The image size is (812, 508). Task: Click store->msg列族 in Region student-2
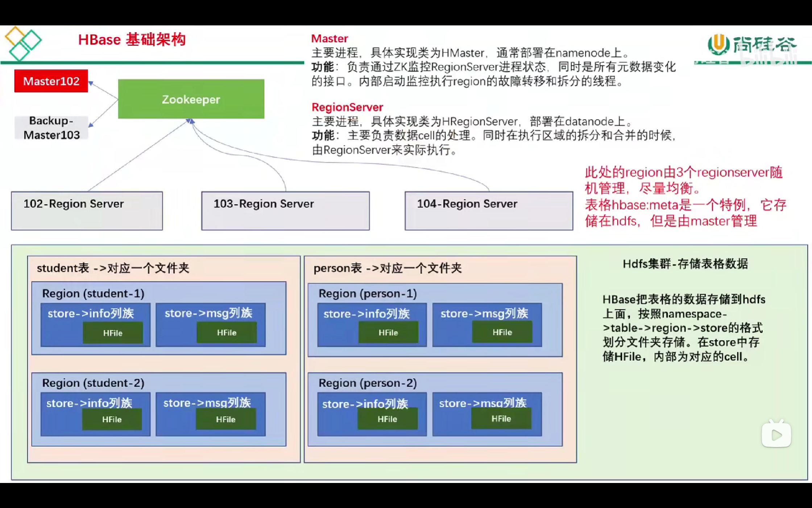(207, 402)
